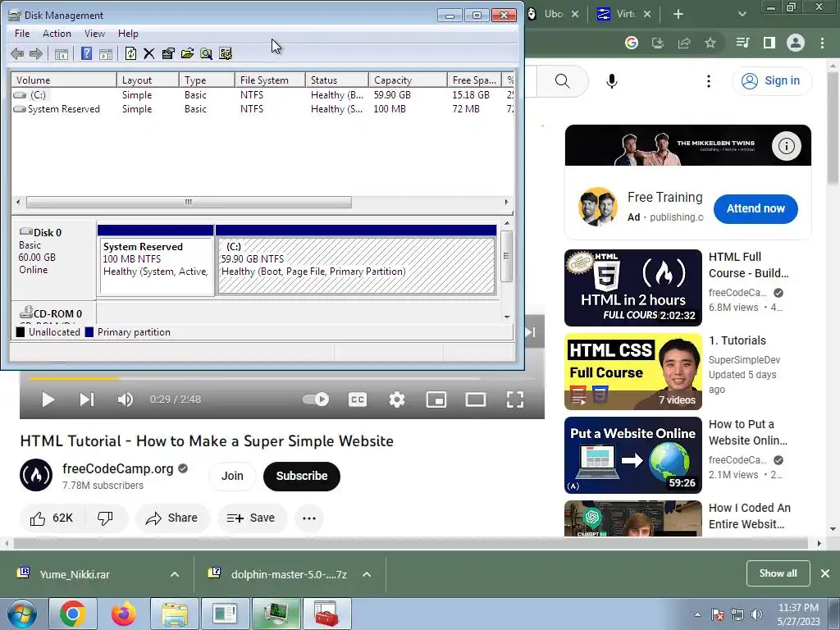Click the Subscribe button
This screenshot has width=840, height=630.
point(302,477)
